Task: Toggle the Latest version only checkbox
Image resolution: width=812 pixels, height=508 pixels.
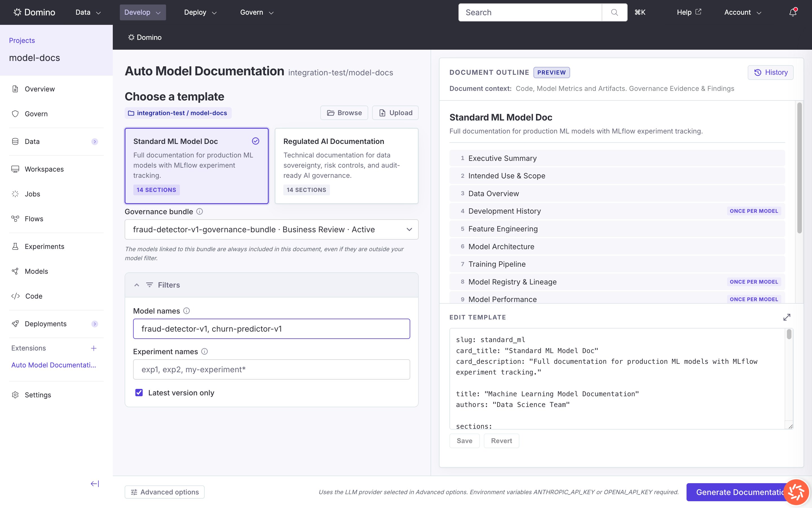Action: [x=139, y=392]
